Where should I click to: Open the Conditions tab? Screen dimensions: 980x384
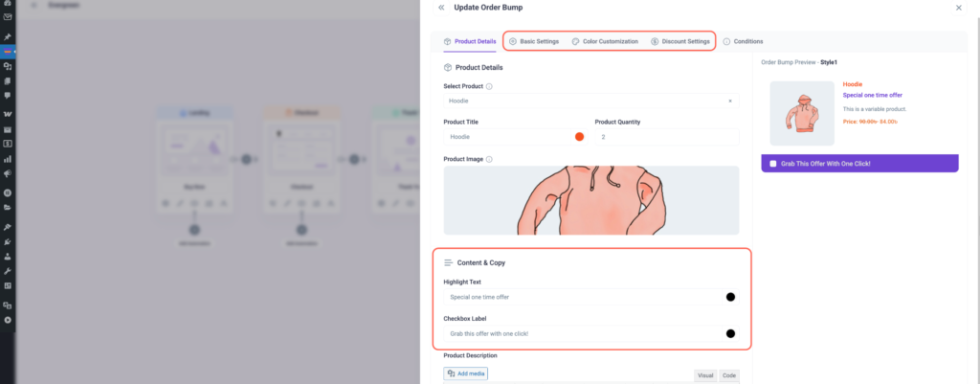click(743, 41)
